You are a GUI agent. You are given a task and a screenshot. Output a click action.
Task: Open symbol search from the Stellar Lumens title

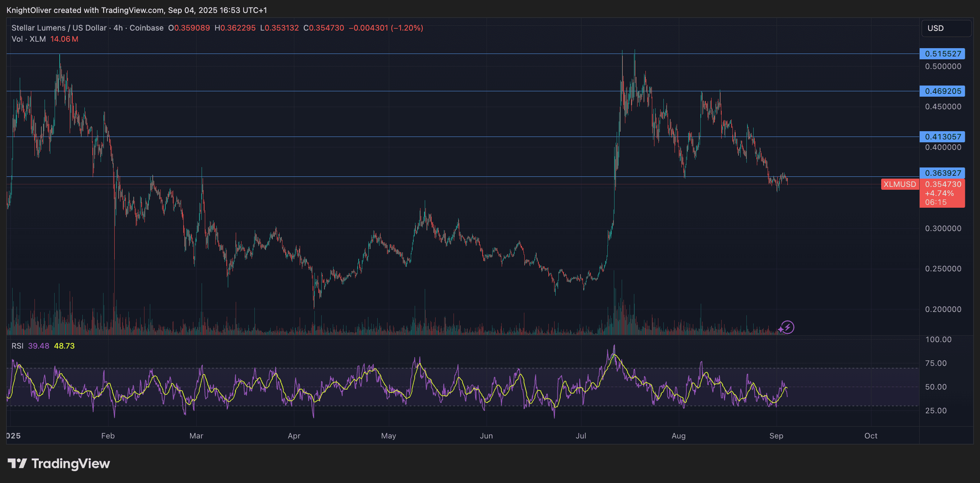(x=59, y=28)
